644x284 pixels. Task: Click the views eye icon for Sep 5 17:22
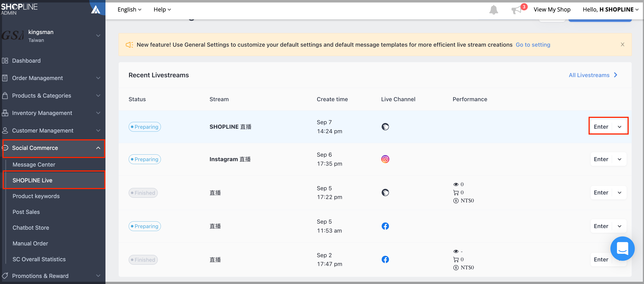click(456, 184)
